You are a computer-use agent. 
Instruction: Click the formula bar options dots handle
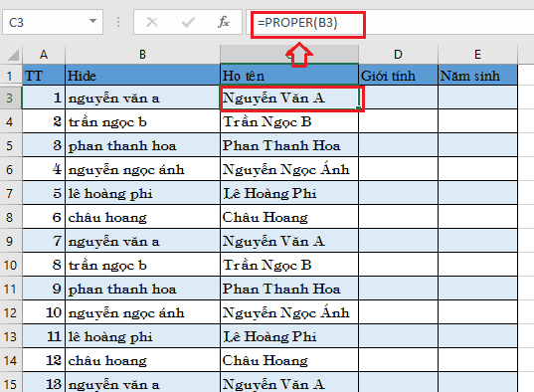[118, 22]
